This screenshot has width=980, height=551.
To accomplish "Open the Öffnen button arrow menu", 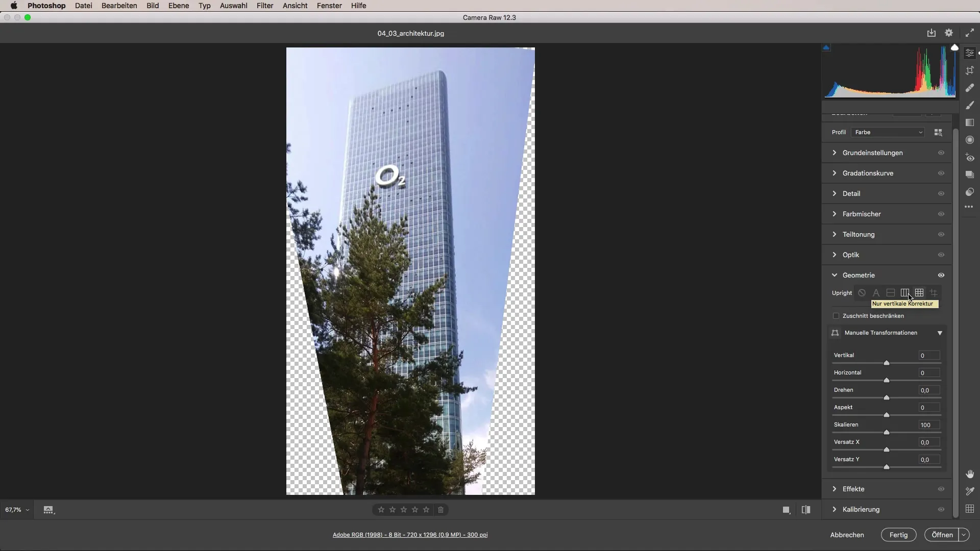I will coord(964,535).
